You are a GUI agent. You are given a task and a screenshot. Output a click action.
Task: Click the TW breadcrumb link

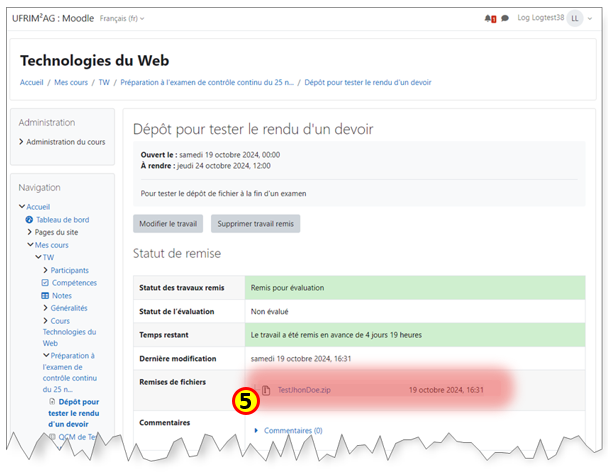104,82
